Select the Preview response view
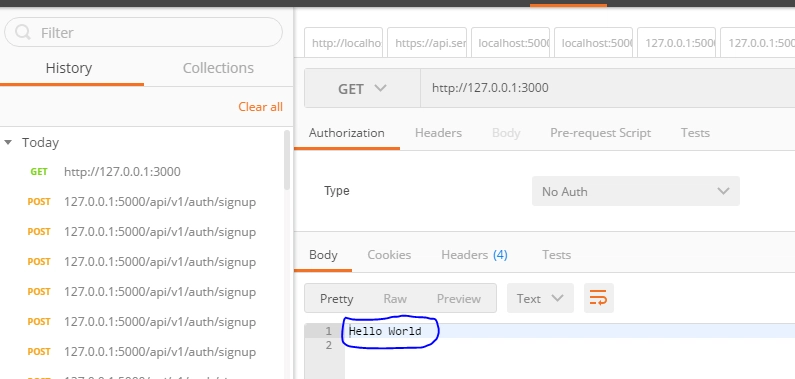The width and height of the screenshot is (795, 379). 459,298
